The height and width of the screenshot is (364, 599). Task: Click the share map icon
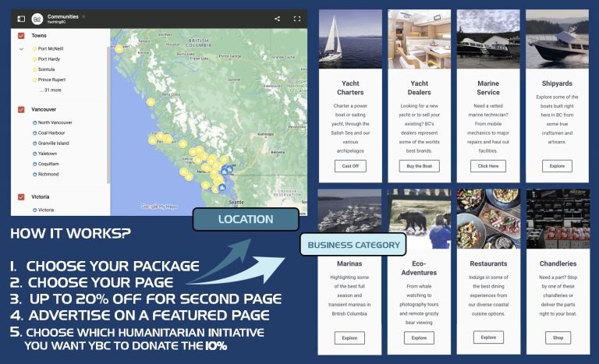coord(278,18)
